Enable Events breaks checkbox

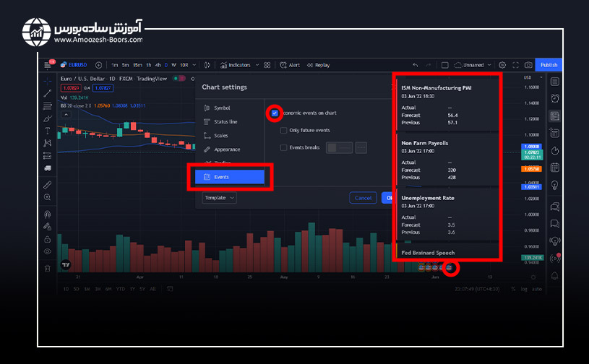(x=284, y=147)
